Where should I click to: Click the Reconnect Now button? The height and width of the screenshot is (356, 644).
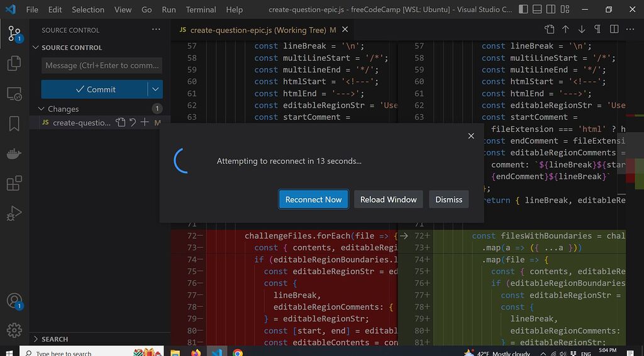tap(313, 199)
